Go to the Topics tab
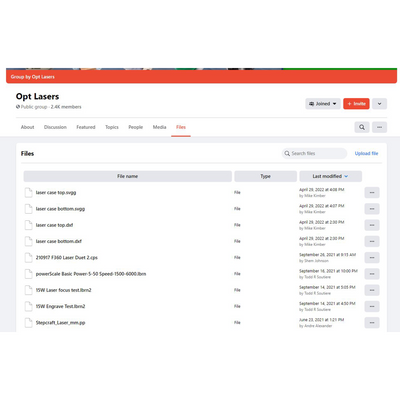Screen dimensions: 400x400 112,127
